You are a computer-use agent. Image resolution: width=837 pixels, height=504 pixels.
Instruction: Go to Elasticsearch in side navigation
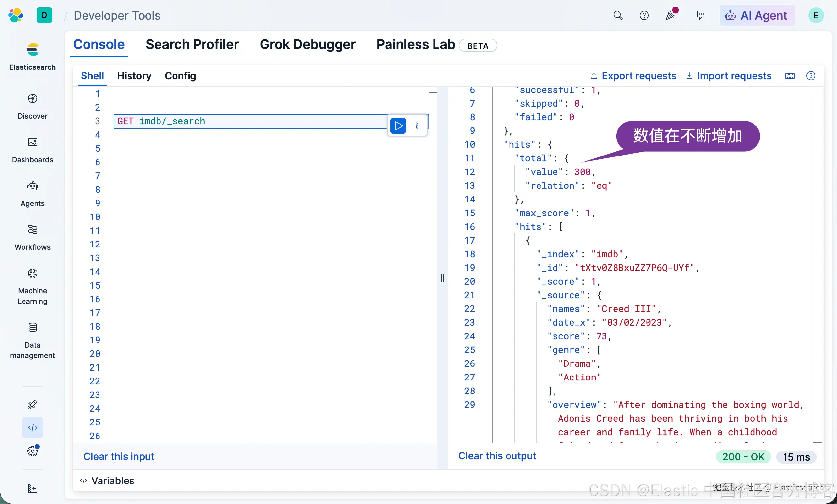[x=32, y=56]
